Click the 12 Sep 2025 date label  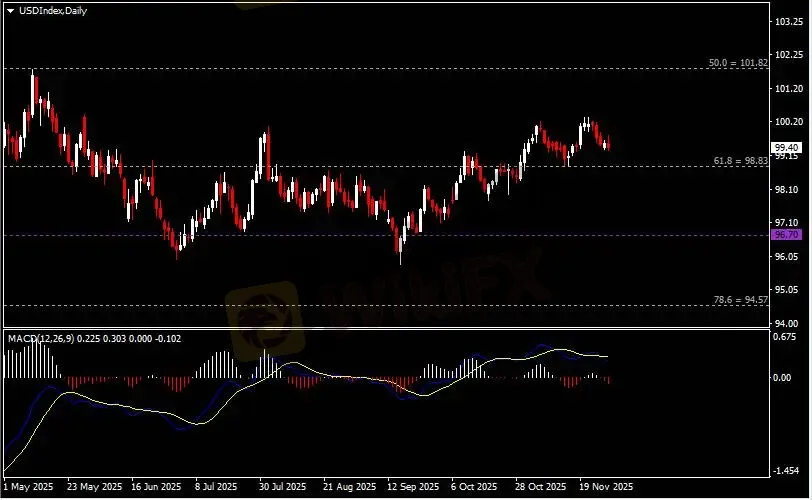pos(414,487)
